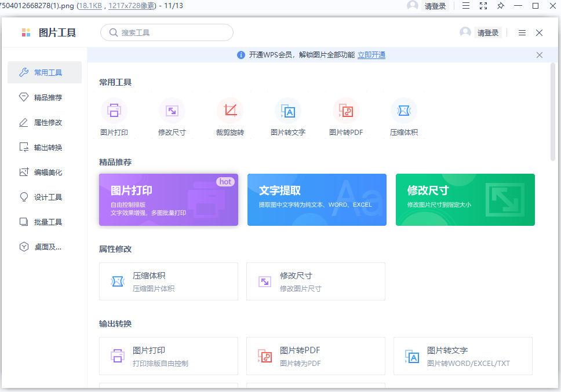The image size is (561, 392).
Task: Launch the 图片转文字 icon tool
Action: [288, 111]
